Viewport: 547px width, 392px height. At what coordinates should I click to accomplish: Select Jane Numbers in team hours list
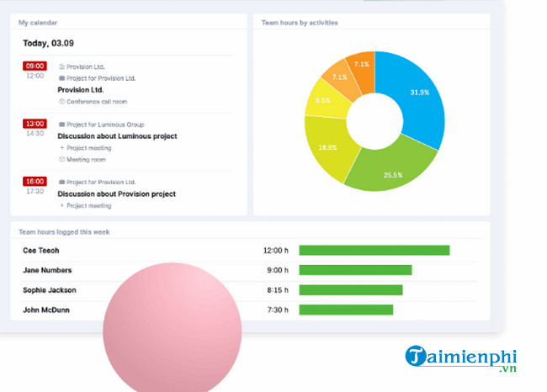[x=47, y=270]
